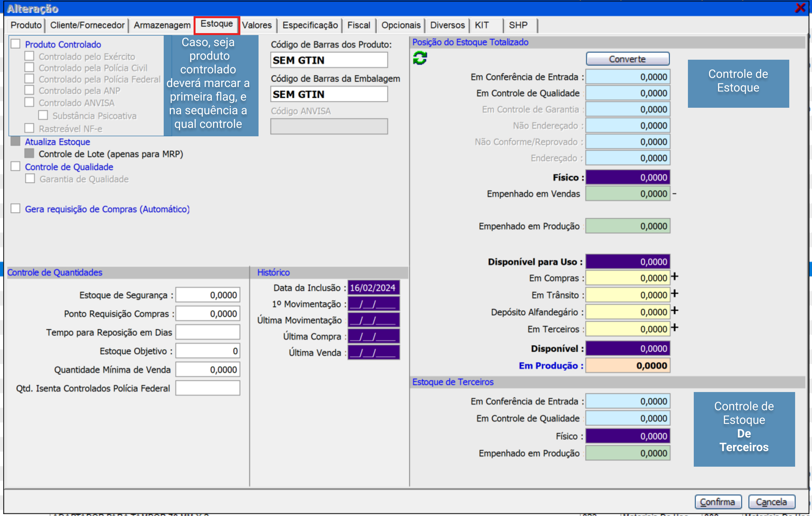Toggle the Atualiza Estoque checkbox
Viewport: 812px width, 516px height.
(16, 141)
